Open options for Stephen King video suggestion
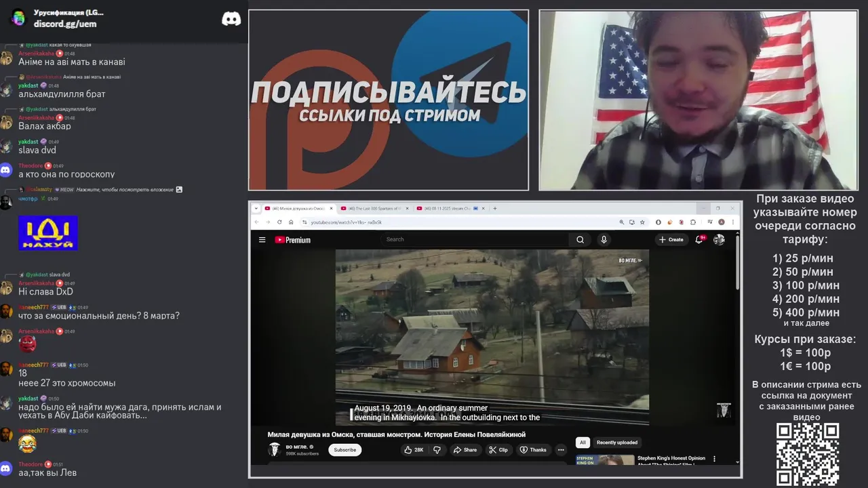Screen dimensions: 868x488 tap(714, 459)
